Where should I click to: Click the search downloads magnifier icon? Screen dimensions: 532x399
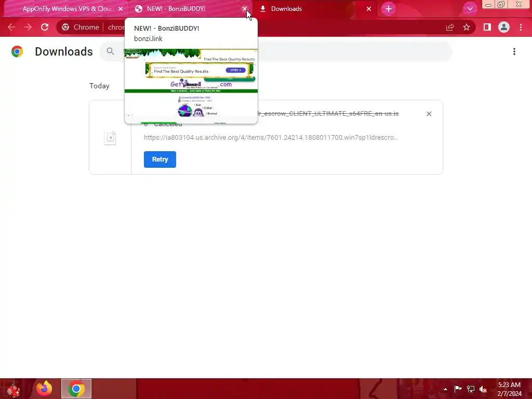[x=110, y=51]
